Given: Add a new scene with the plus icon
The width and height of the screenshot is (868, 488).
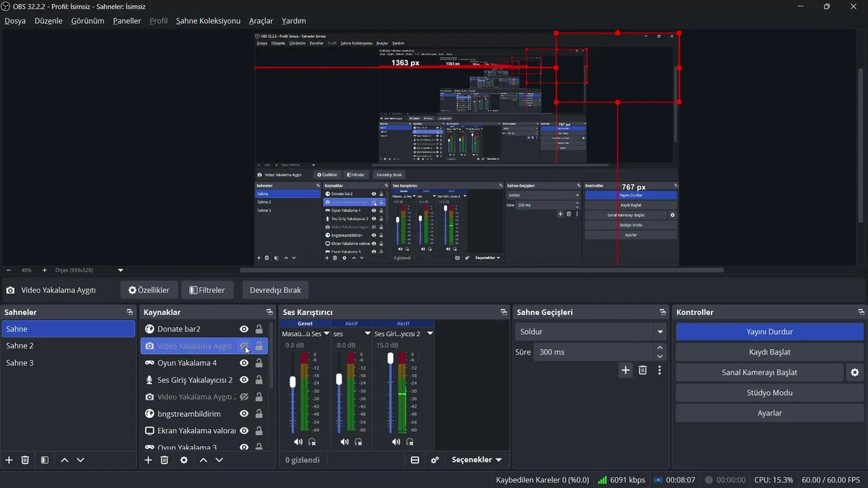Looking at the screenshot, I should point(9,460).
